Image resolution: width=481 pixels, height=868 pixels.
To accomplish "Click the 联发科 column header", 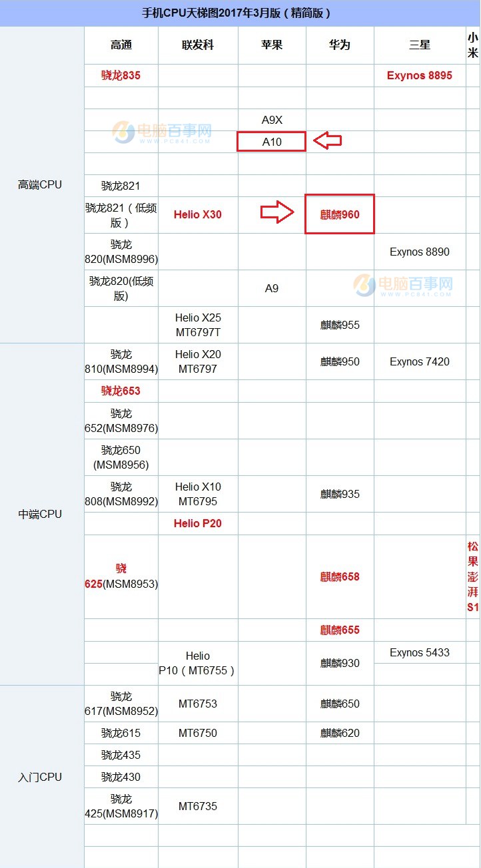I will [x=198, y=45].
